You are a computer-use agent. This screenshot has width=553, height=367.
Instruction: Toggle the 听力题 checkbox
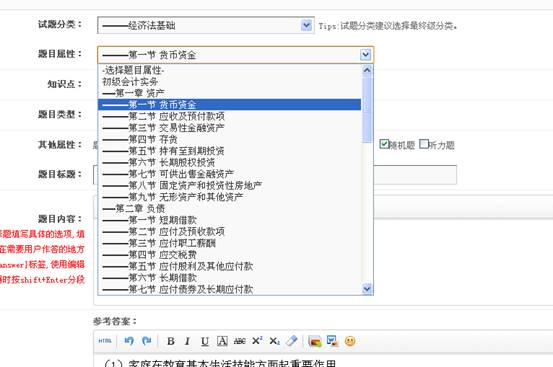(x=424, y=144)
